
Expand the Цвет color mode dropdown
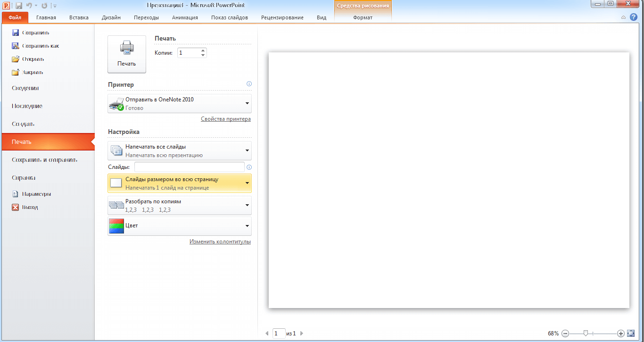click(247, 226)
